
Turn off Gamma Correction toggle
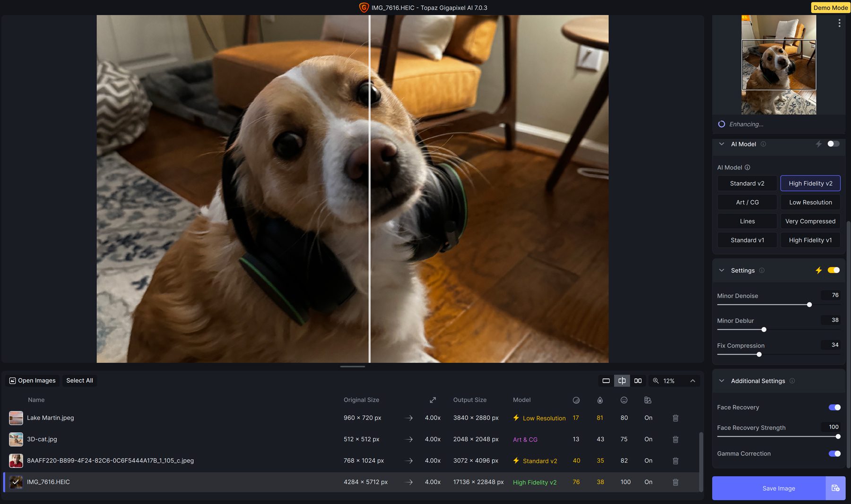(834, 453)
